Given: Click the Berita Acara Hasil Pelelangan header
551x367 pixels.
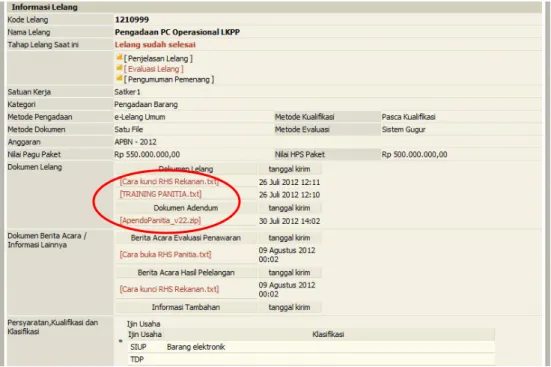Looking at the screenshot, I should (x=186, y=272).
